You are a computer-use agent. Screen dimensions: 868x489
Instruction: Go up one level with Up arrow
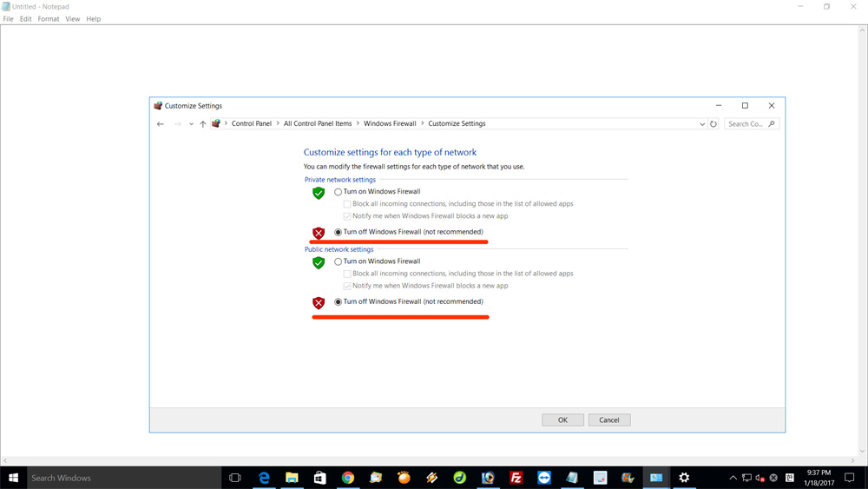point(202,124)
